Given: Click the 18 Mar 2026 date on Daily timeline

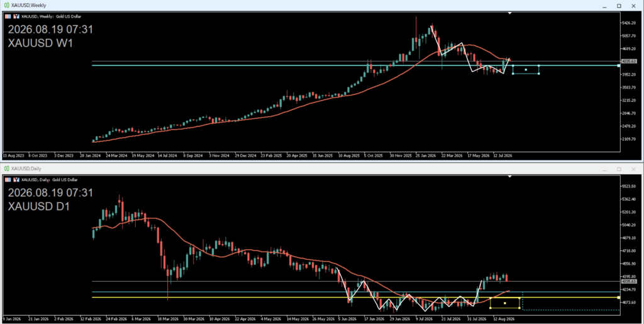Looking at the screenshot, I should coord(168,319).
